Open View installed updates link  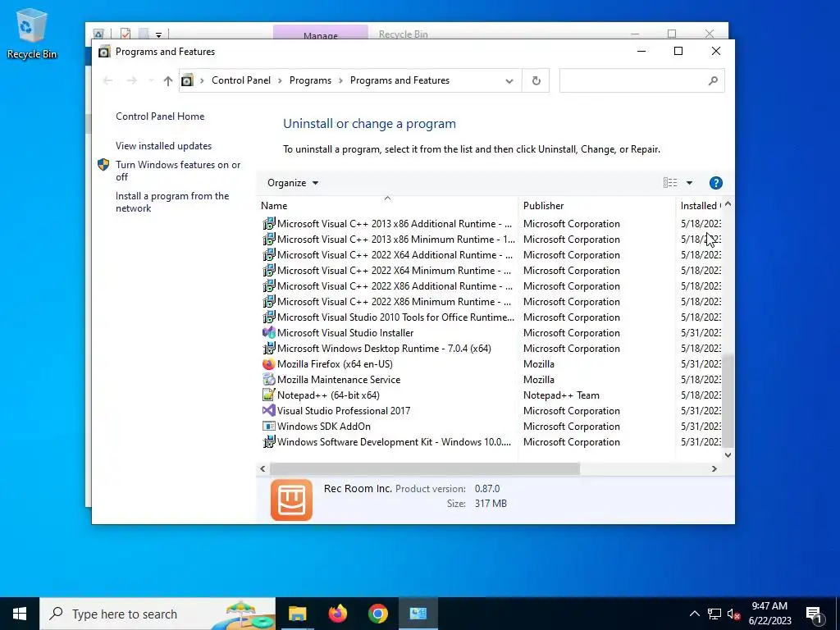click(163, 146)
